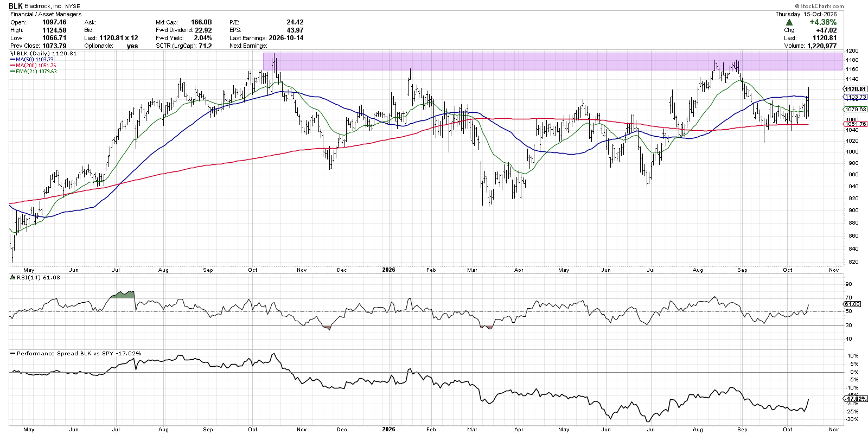Click the Chg +47.02 value
This screenshot has height=434, width=868.
click(826, 30)
